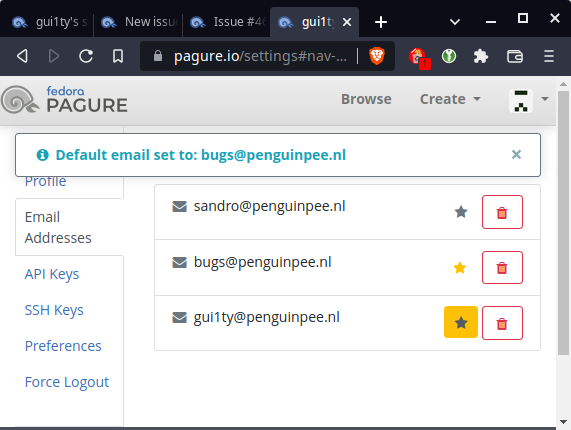The width and height of the screenshot is (571, 430).
Task: Open Brave Shields lion icon
Action: [377, 56]
